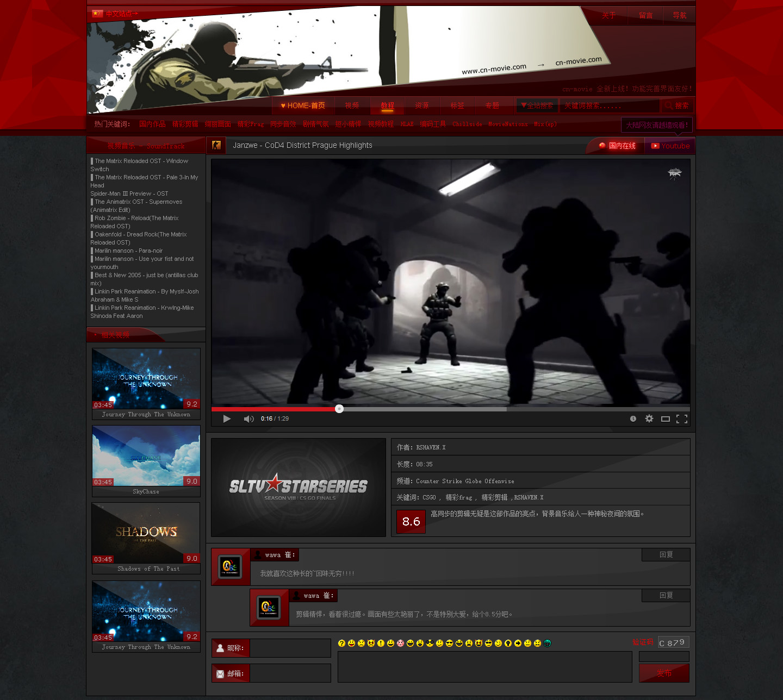
Task: Click the watch later clock icon
Action: click(633, 418)
